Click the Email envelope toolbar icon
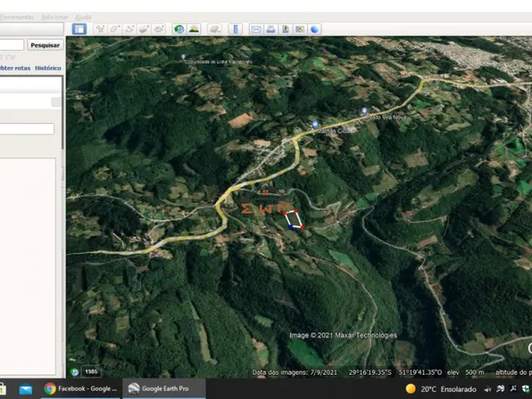Viewport: 532px width, 399px height. tap(256, 29)
